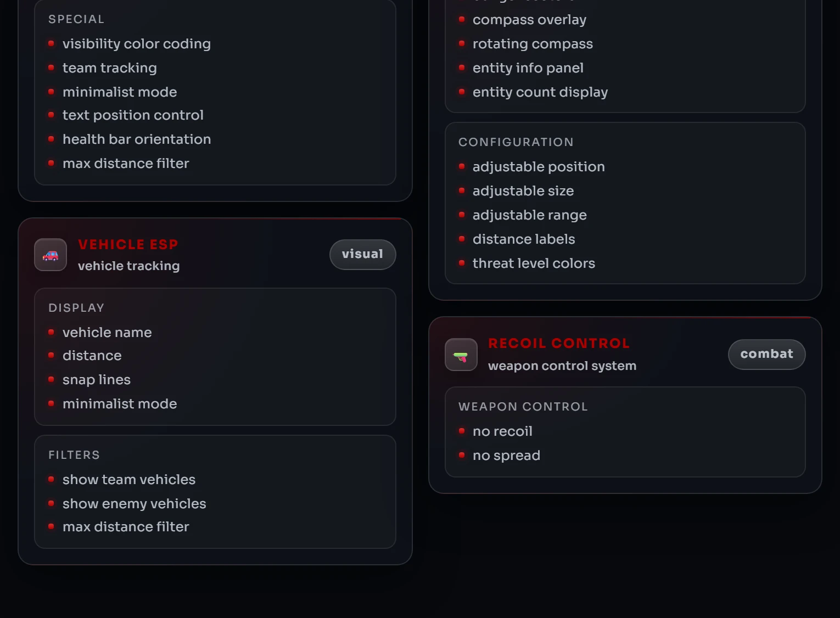Click the entity info panel entry
The height and width of the screenshot is (618, 840).
point(528,68)
